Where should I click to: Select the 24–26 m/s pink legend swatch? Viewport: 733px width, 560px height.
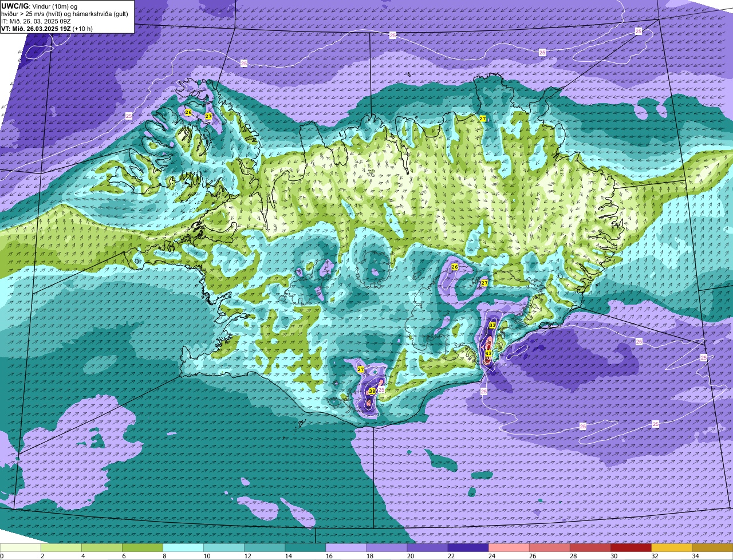509,547
